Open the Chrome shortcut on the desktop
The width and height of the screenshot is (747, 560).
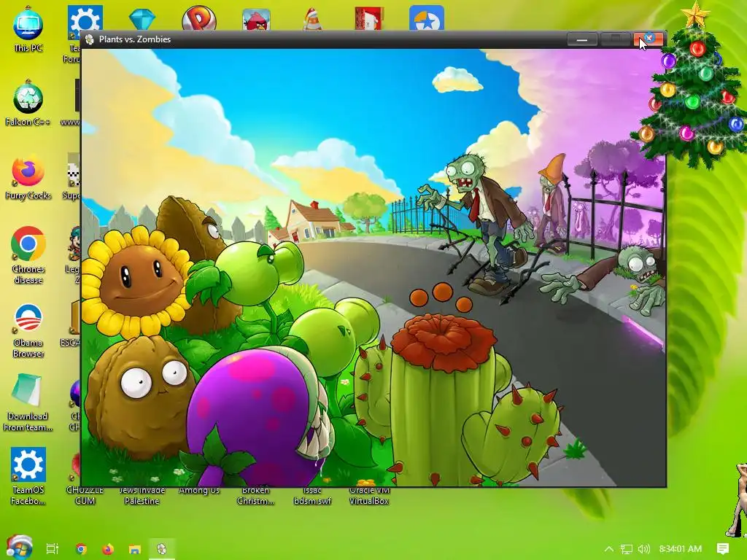[28, 255]
